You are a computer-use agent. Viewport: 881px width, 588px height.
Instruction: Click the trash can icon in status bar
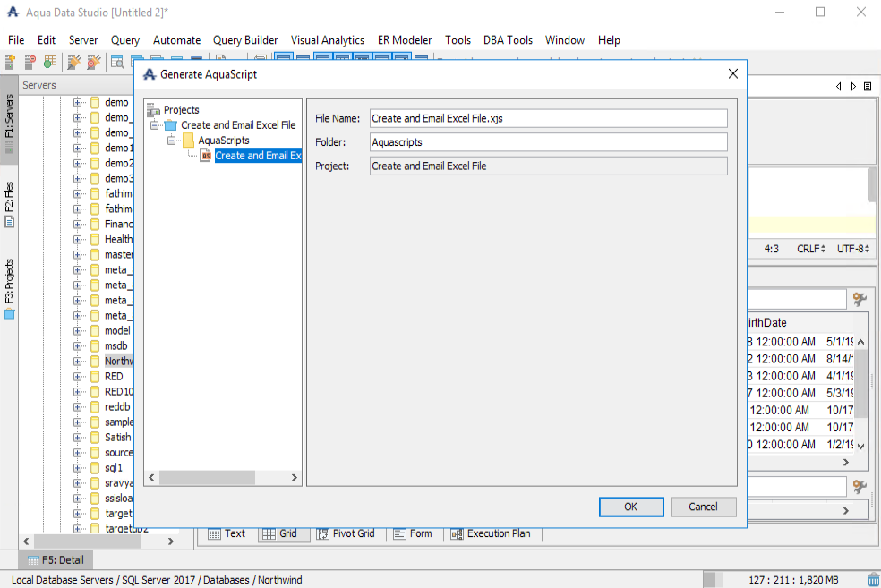[x=873, y=579]
